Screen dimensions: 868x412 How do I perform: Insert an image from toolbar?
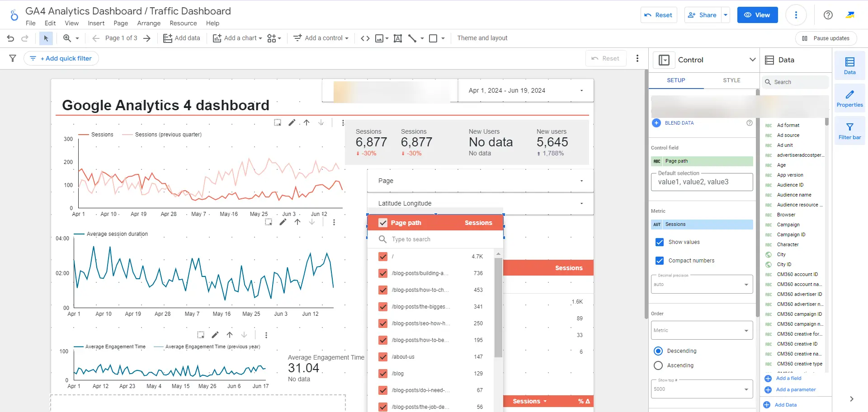pyautogui.click(x=380, y=38)
